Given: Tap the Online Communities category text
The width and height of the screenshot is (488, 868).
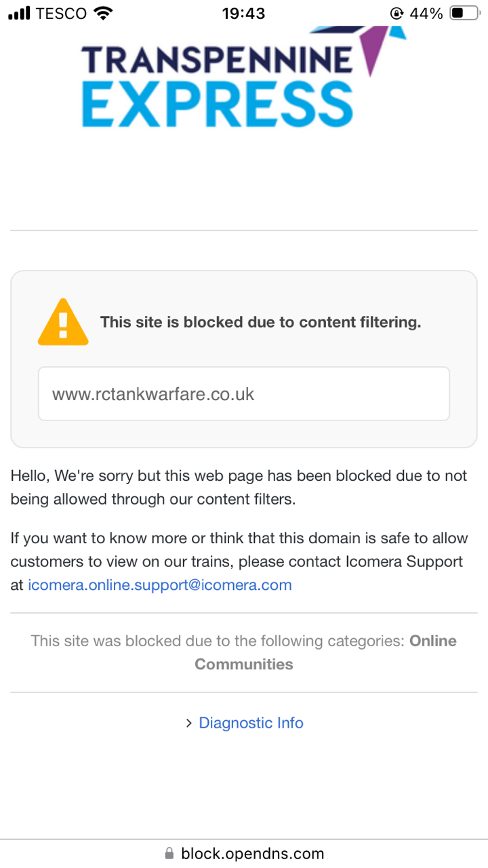Looking at the screenshot, I should pos(325,652).
